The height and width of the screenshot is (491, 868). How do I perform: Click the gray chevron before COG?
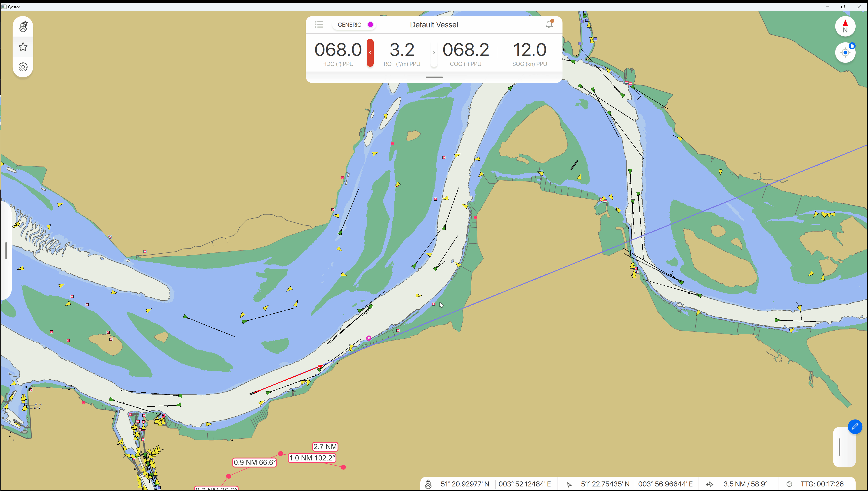point(434,53)
